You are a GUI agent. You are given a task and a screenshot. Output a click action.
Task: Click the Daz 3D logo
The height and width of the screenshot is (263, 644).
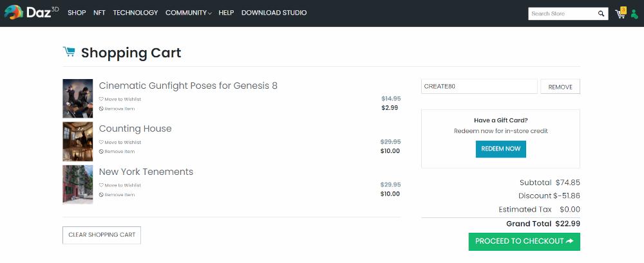point(31,12)
